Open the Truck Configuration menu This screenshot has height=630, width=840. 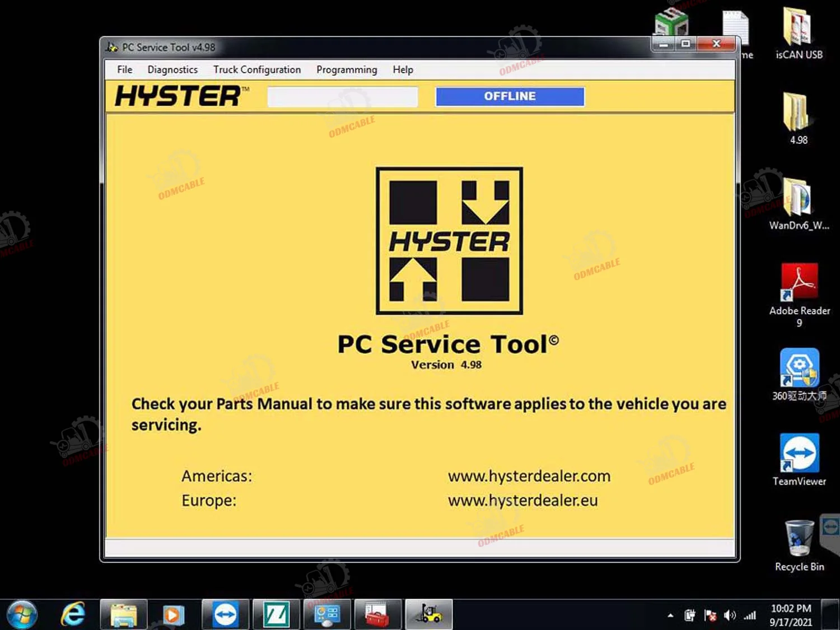256,69
